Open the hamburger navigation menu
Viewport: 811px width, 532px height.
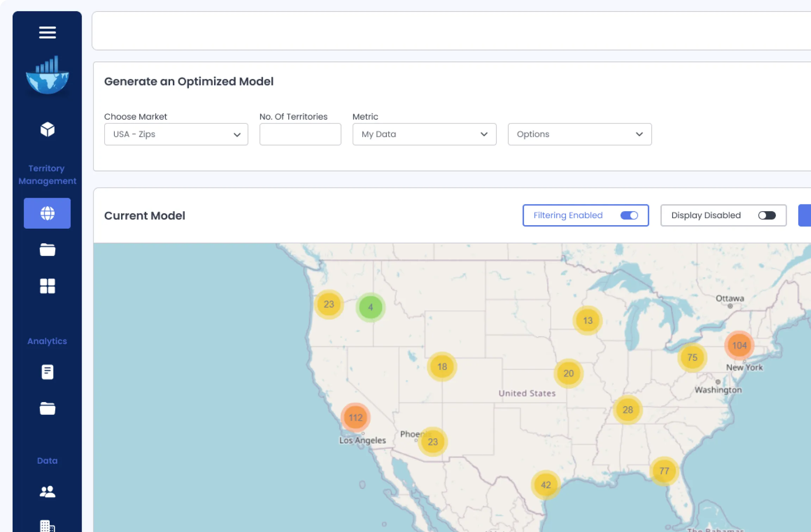pyautogui.click(x=47, y=32)
